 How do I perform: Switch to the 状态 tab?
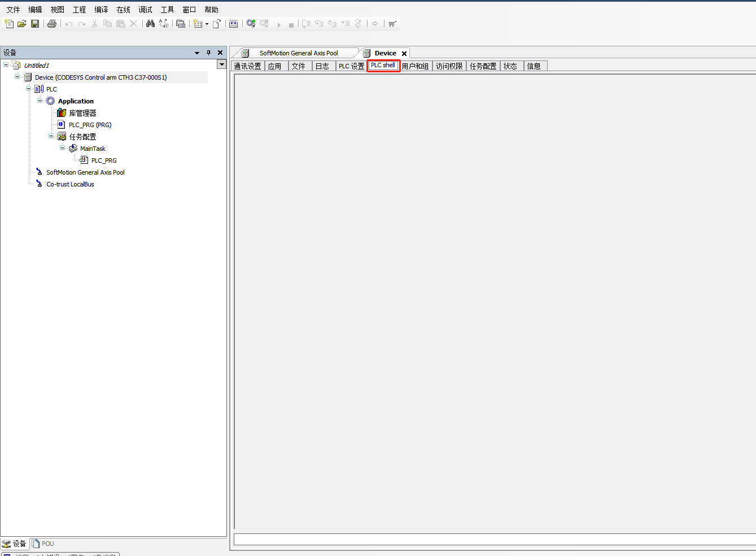tap(510, 66)
